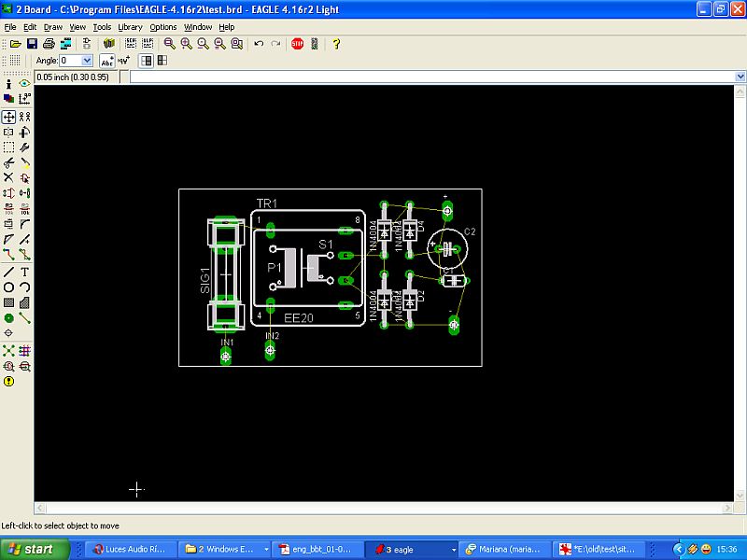Viewport: 747px width, 560px height.
Task: Select area zoom tool
Action: pos(237,44)
